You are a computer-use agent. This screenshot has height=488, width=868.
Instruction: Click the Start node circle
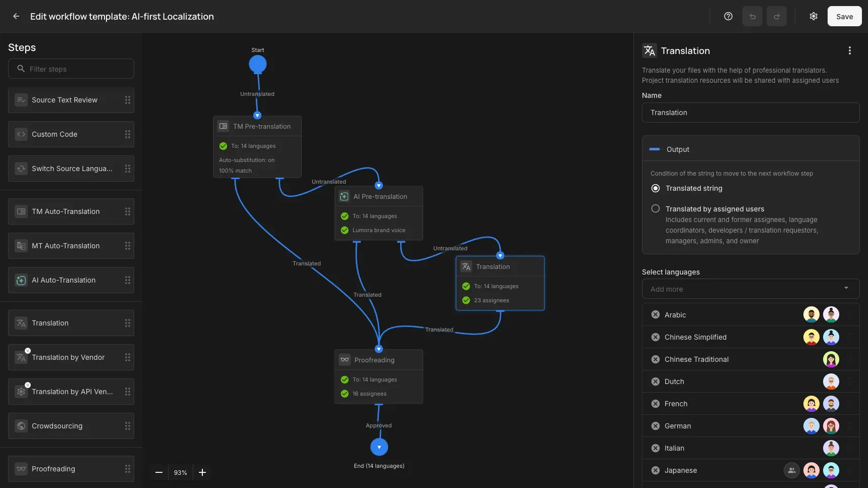257,64
